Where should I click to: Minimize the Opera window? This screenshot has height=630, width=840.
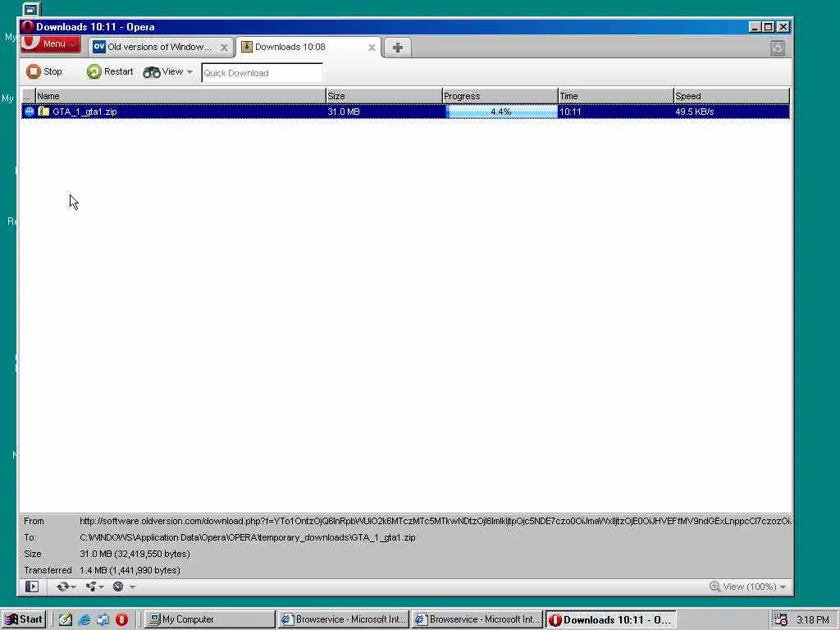[x=755, y=27]
